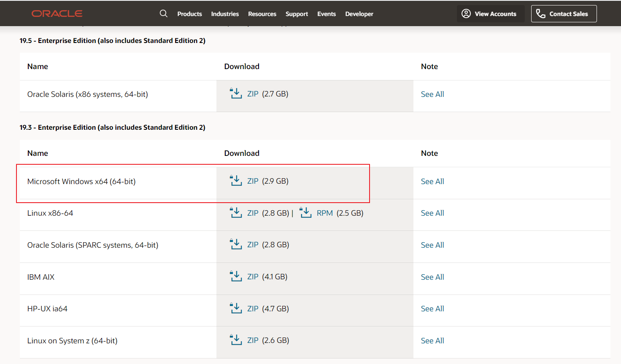The width and height of the screenshot is (621, 364).
Task: Click the View Accounts user icon
Action: point(466,13)
